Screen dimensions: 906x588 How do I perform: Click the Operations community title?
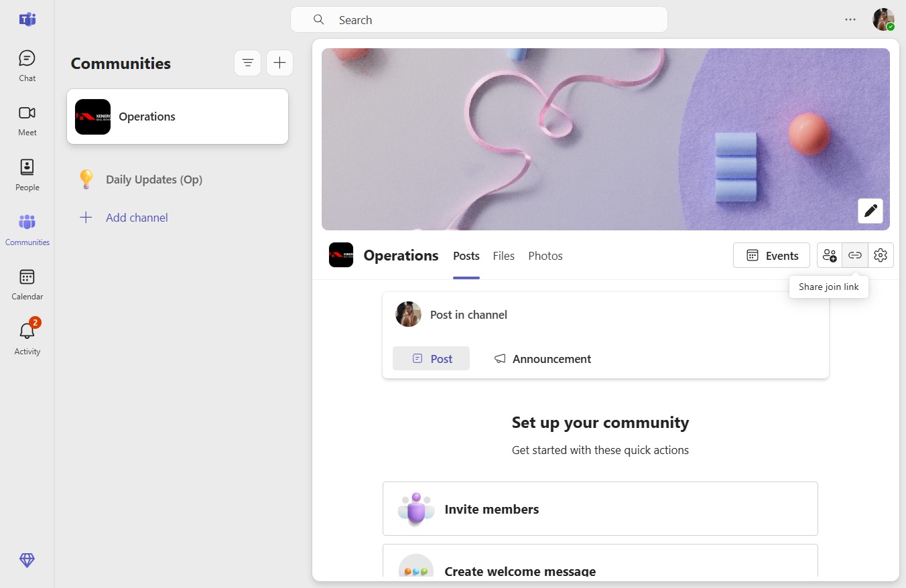pyautogui.click(x=401, y=255)
